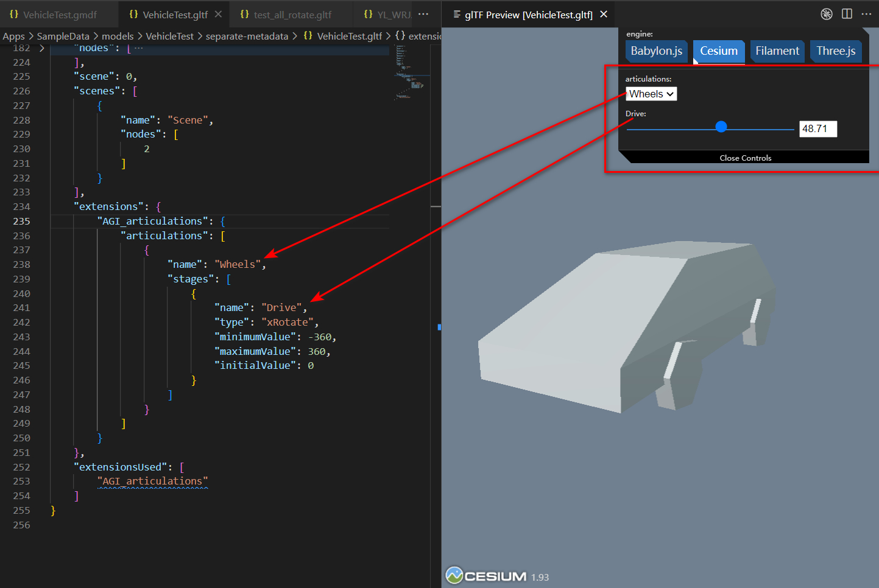The height and width of the screenshot is (588, 879).
Task: Click the Drive value field showing 48.71
Action: (818, 129)
